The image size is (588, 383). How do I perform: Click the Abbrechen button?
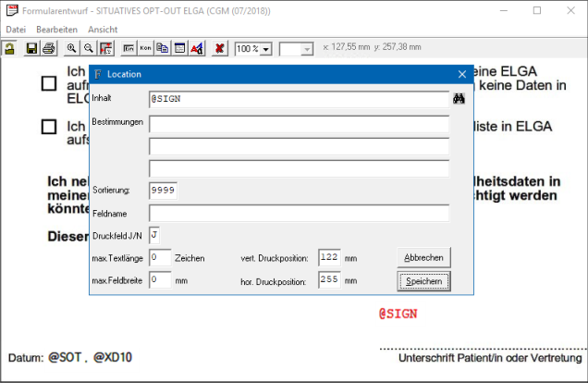pos(423,258)
